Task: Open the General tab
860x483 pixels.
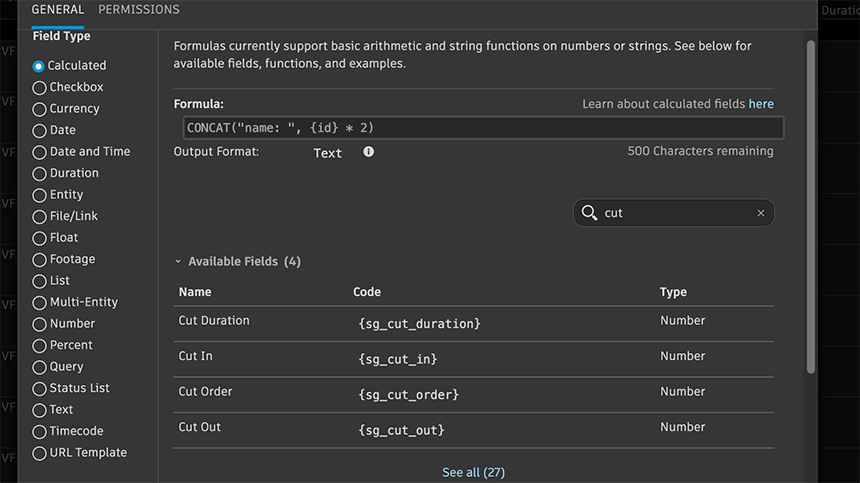Action: pos(58,10)
